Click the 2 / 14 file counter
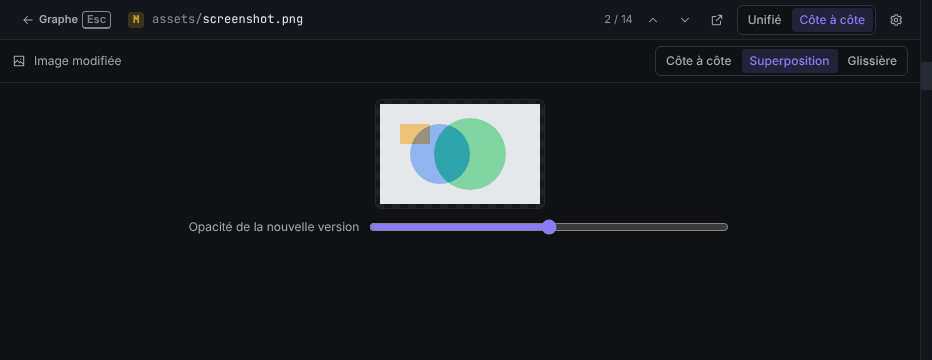The width and height of the screenshot is (932, 360). [x=618, y=20]
